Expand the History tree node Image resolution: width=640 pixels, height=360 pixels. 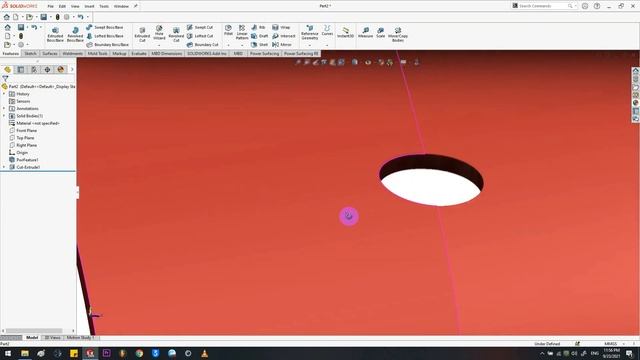click(x=4, y=94)
